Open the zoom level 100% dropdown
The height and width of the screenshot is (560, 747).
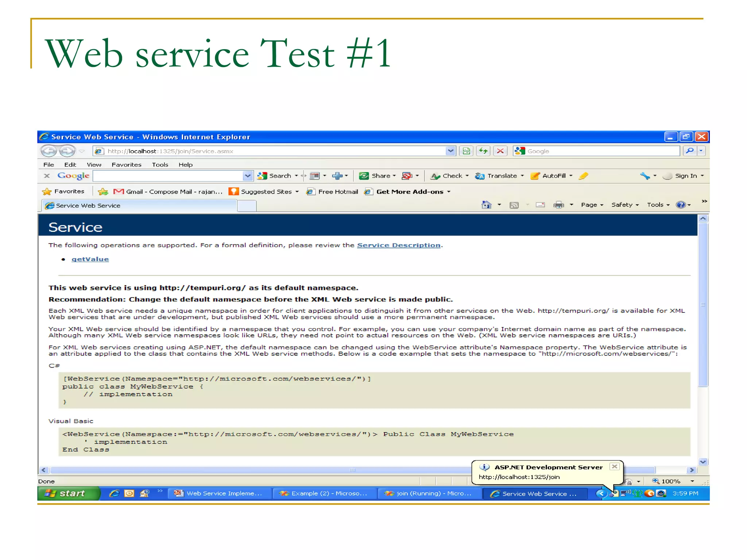click(x=692, y=481)
